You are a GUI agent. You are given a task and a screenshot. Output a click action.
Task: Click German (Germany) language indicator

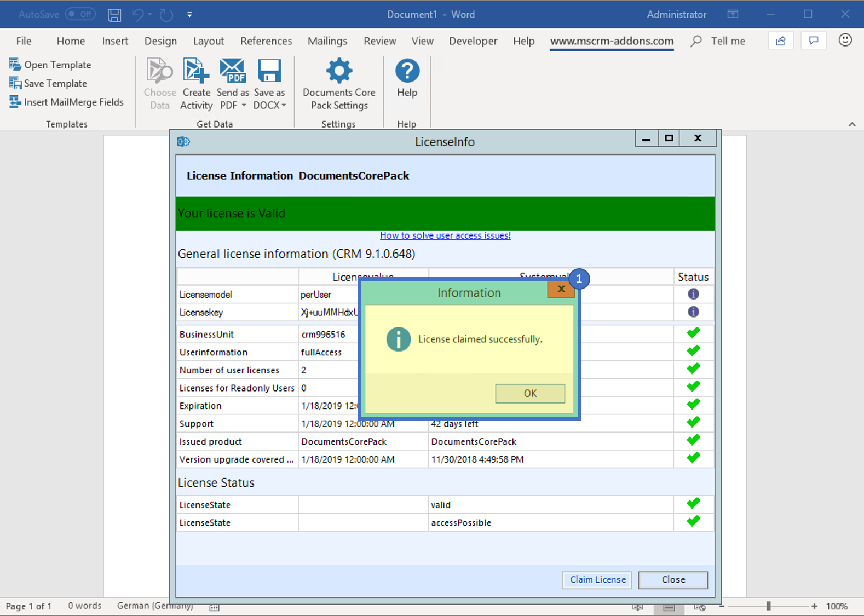pyautogui.click(x=155, y=606)
